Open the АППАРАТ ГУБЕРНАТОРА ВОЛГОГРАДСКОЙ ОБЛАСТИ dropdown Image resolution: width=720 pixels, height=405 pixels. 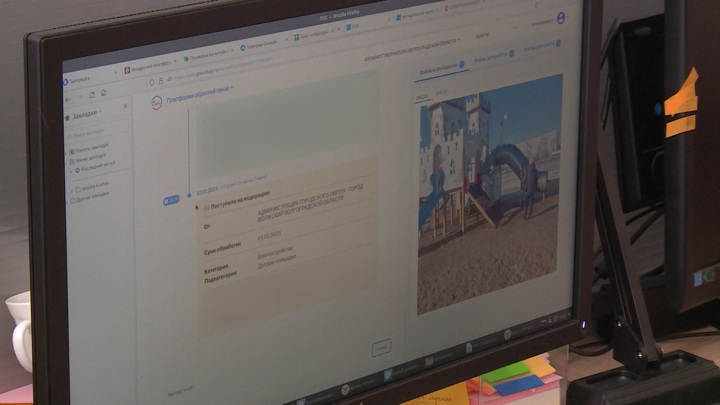pos(412,50)
